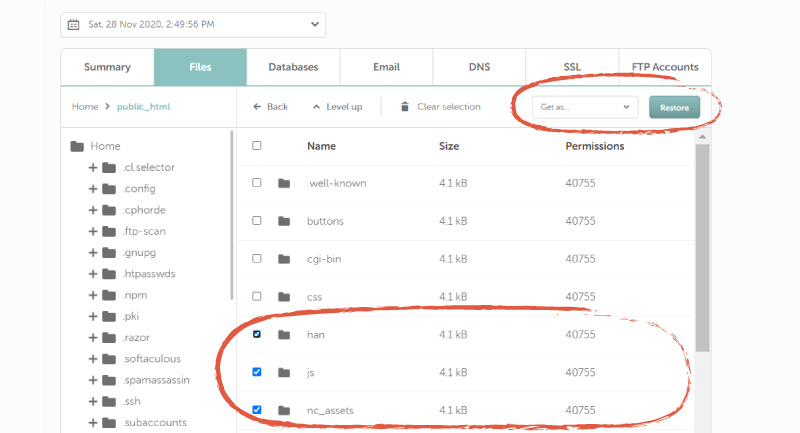800x433 pixels.
Task: Expand the .pki tree folder
Action: (x=93, y=316)
